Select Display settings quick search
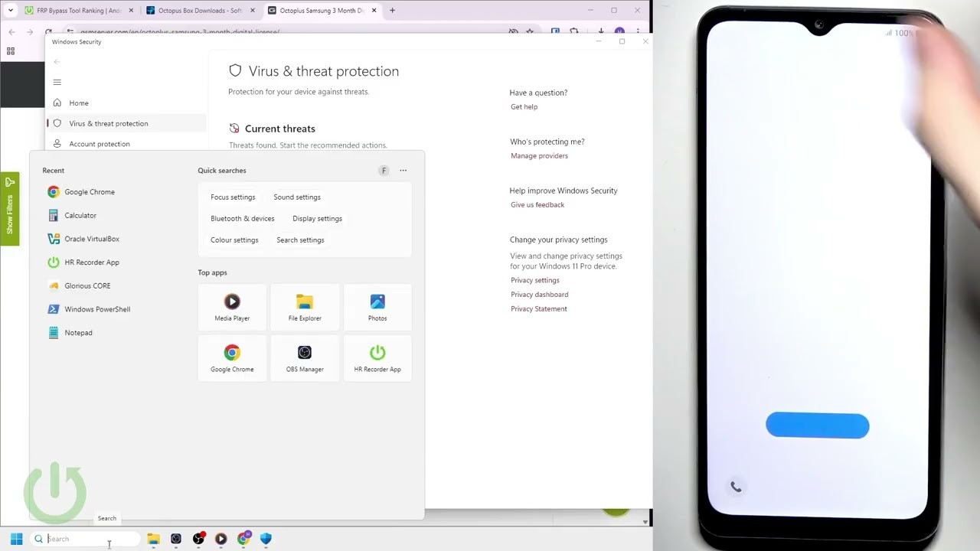This screenshot has height=551, width=980. (x=317, y=219)
